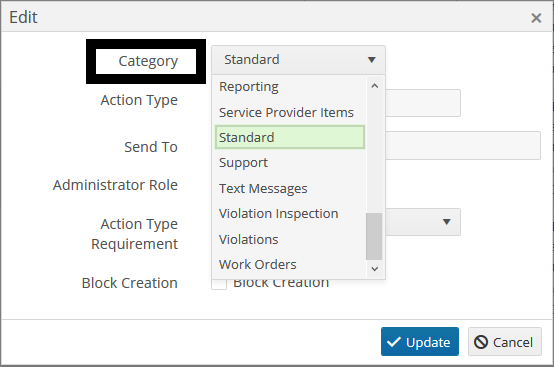Click the Update button
Image resolution: width=554 pixels, height=367 pixels.
420,342
